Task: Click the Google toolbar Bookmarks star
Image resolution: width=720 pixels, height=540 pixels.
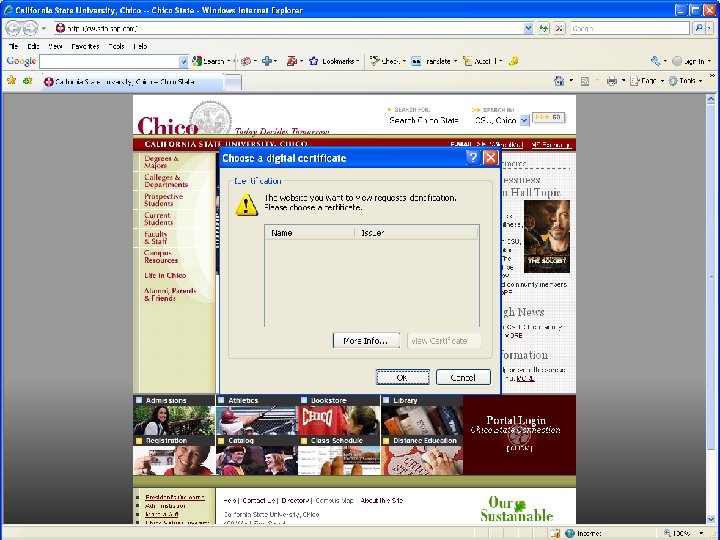Action: [314, 61]
